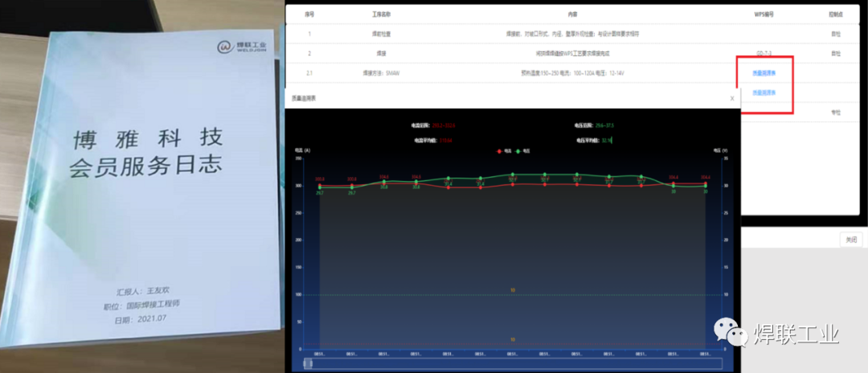The height and width of the screenshot is (373, 868).
Task: Click the sequence number 2.1 cell
Action: (309, 73)
